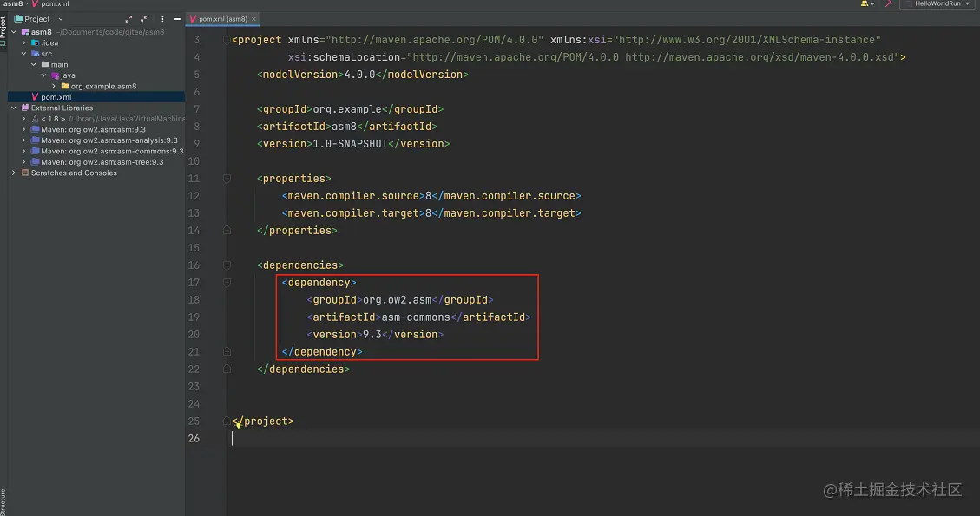Image resolution: width=980 pixels, height=516 pixels.
Task: Toggle code fold at line 3 project tag
Action: click(227, 40)
